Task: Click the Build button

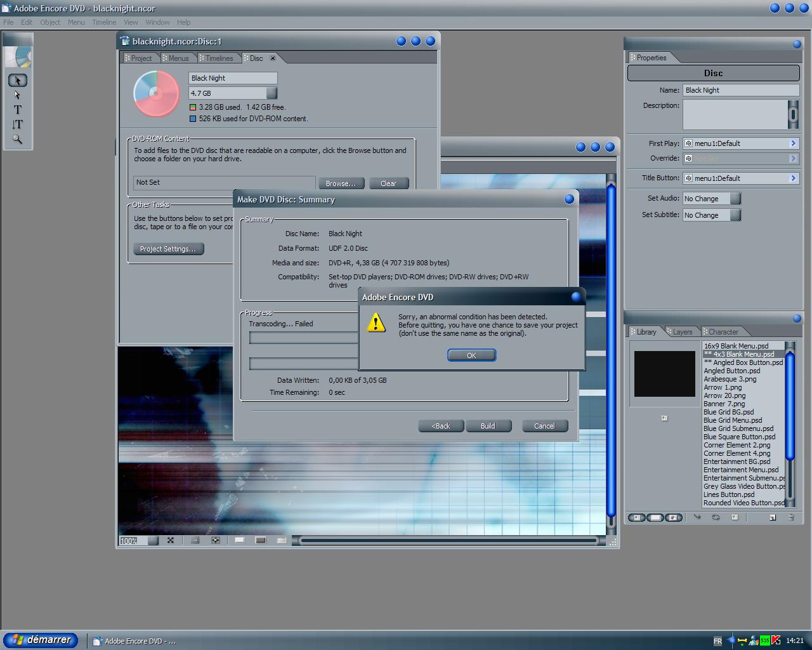Action: point(488,426)
